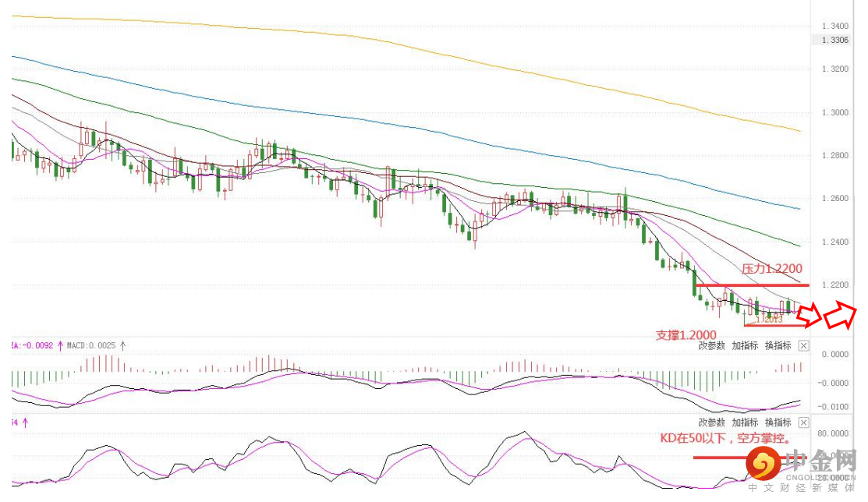
Task: Click the 1.3000 price axis label
Action: coord(834,112)
